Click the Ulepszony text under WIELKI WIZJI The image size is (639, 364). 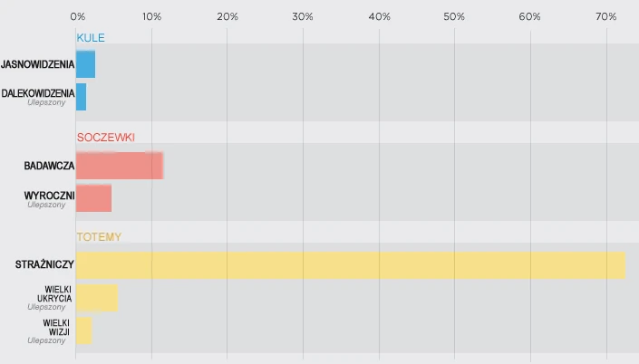tap(46, 340)
